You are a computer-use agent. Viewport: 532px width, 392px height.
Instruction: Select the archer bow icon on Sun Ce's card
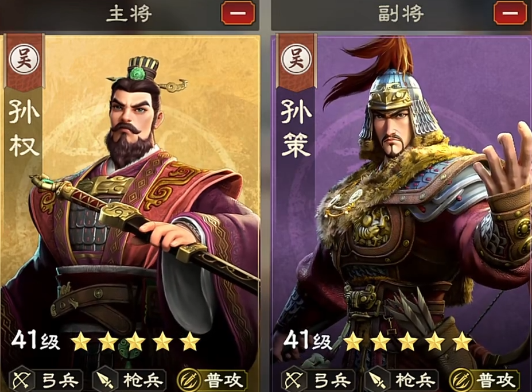[294, 381]
